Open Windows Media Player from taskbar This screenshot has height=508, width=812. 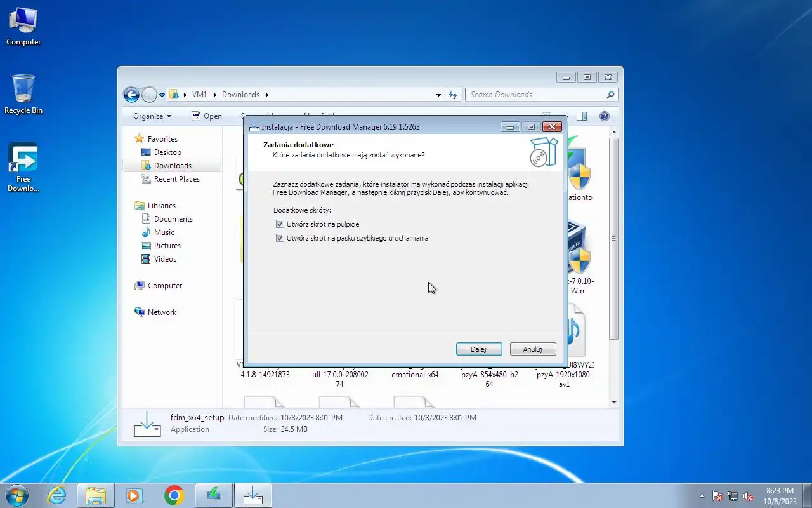pyautogui.click(x=134, y=495)
